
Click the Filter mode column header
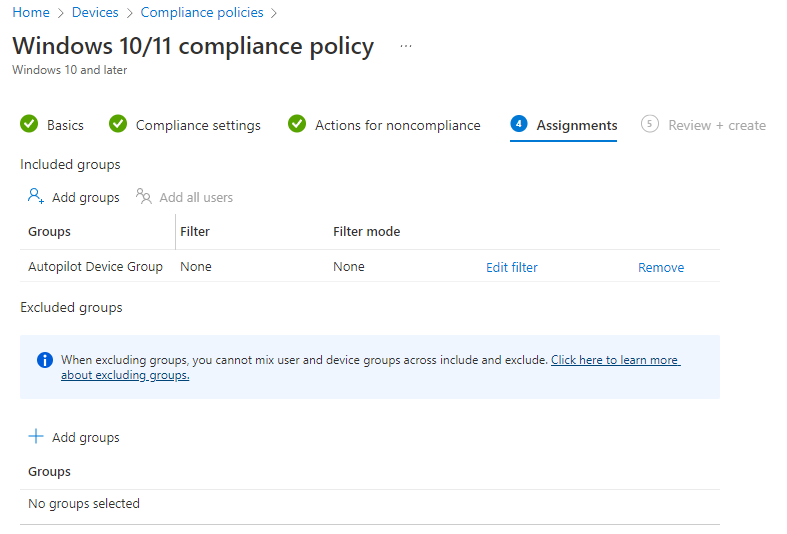tap(366, 231)
